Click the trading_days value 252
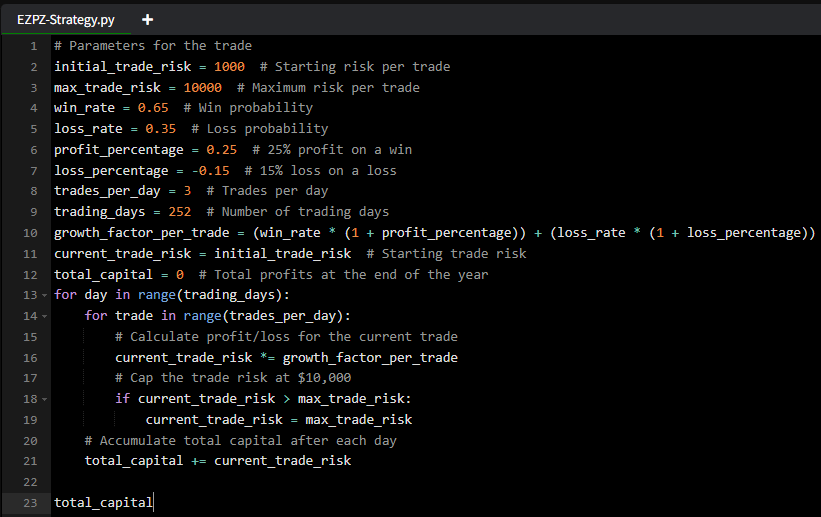The height and width of the screenshot is (517, 821). click(180, 212)
